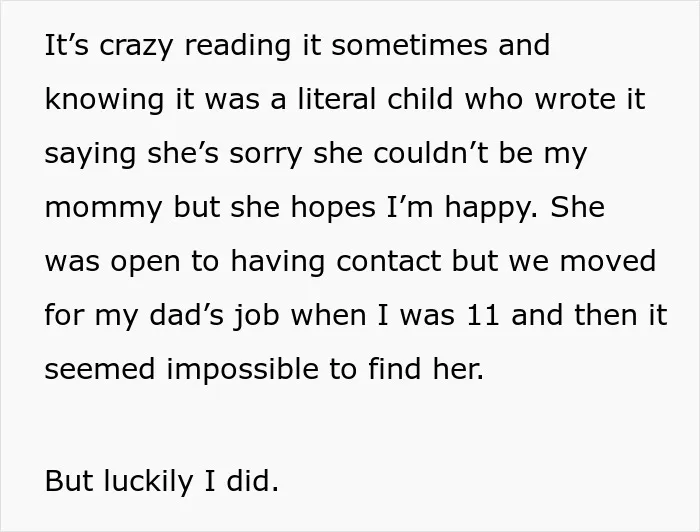Screen dimensions: 700x532
Task: Click the word "hopes" in fourth line
Action: coord(333,208)
